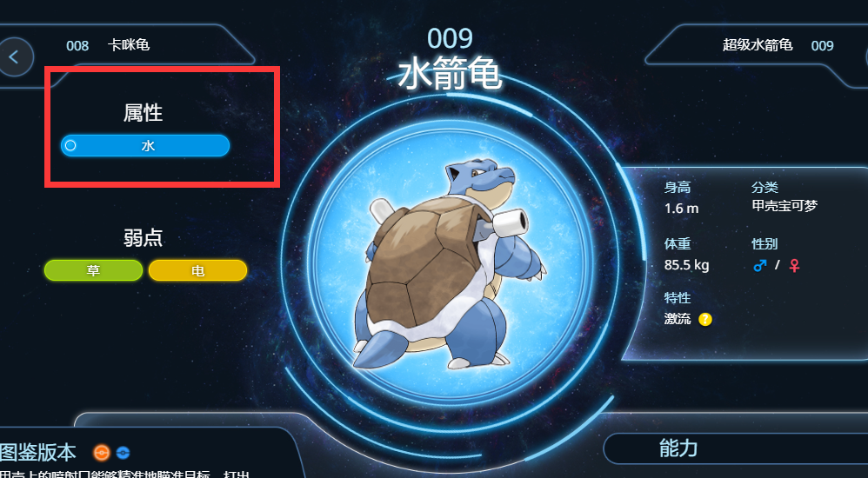Click the 弱点 weakness heading
The width and height of the screenshot is (868, 478).
pos(143,238)
